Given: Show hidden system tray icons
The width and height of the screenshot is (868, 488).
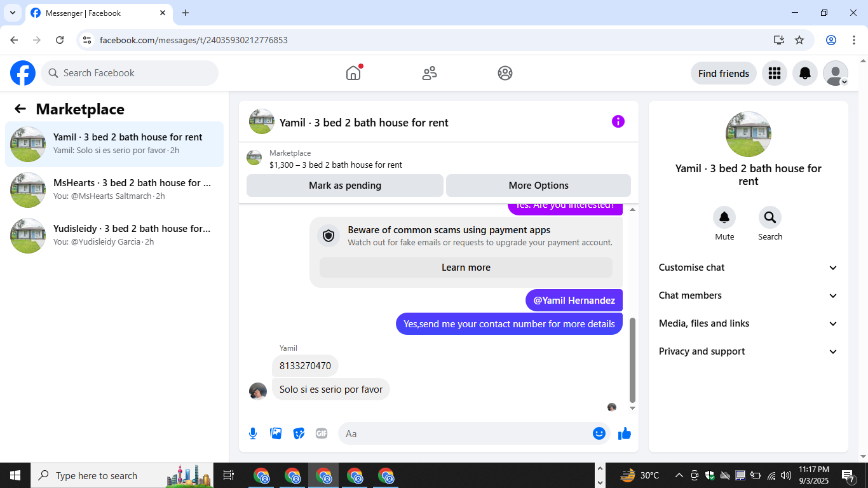Looking at the screenshot, I should coord(679,475).
